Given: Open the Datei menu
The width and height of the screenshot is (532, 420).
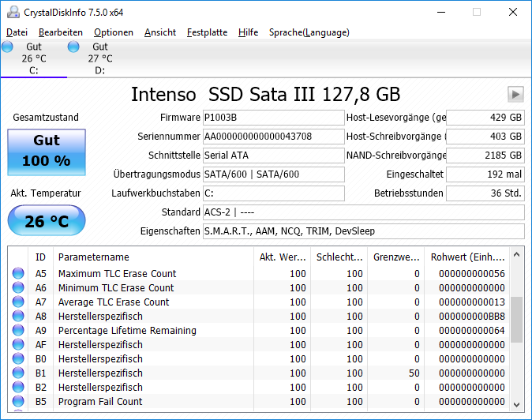Looking at the screenshot, I should pyautogui.click(x=17, y=32).
